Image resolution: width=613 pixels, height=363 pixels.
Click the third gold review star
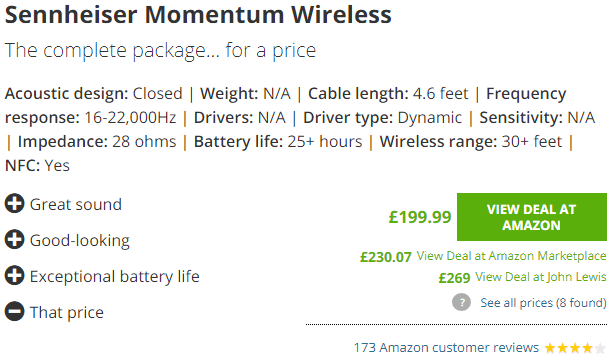[x=575, y=347]
